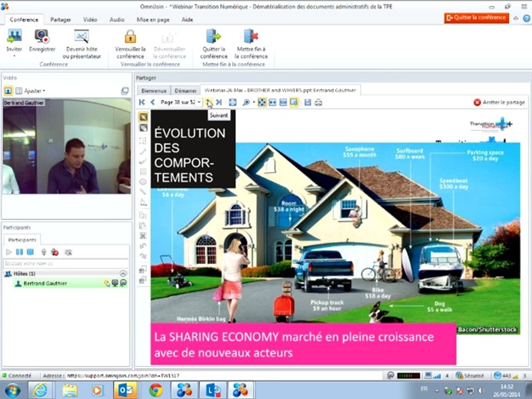
Task: Select the laser pointer tool below the arrow tool
Action: pyautogui.click(x=143, y=128)
